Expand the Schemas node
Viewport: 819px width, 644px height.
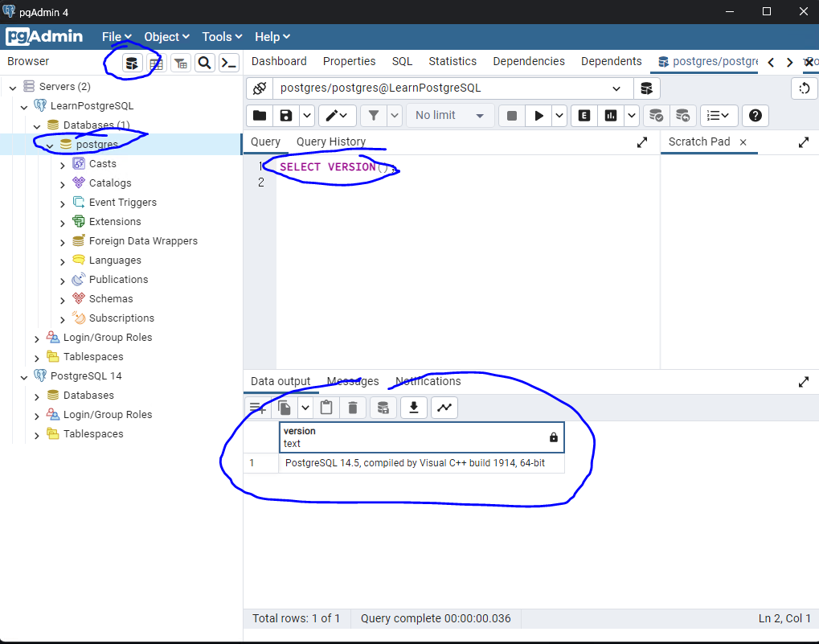click(x=63, y=301)
